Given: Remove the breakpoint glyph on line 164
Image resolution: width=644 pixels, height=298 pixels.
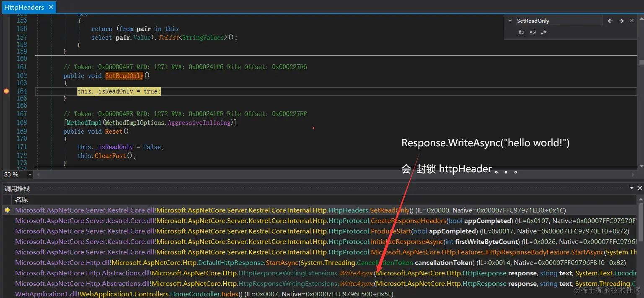Looking at the screenshot, I should click(6, 91).
